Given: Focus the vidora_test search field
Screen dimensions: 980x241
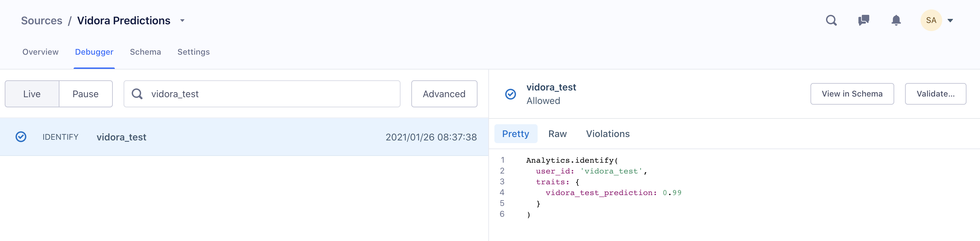Looking at the screenshot, I should pos(262,94).
